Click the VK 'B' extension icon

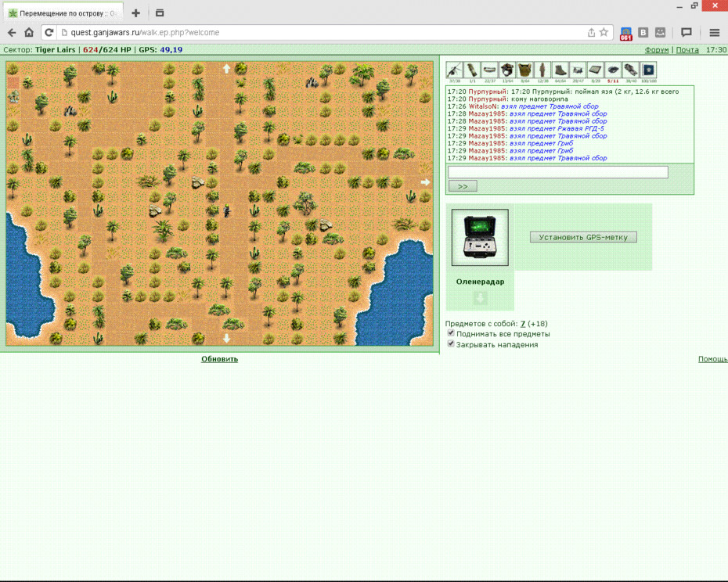coord(643,33)
